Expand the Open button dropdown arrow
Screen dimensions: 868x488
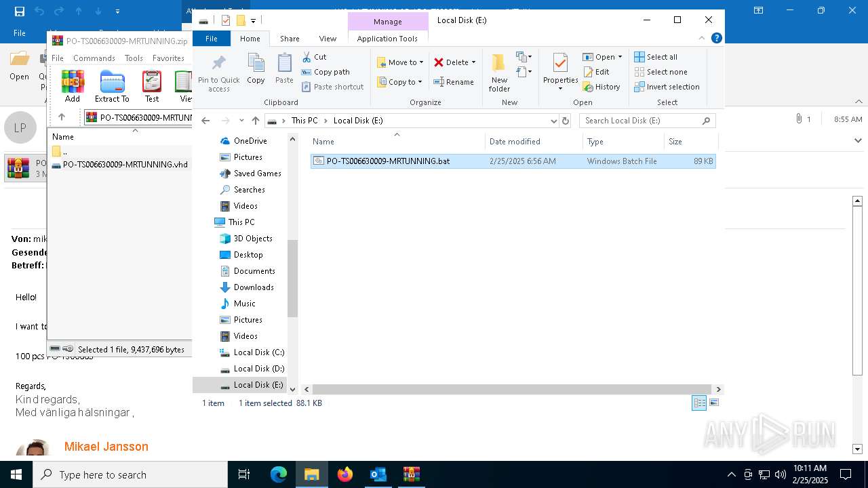click(620, 57)
